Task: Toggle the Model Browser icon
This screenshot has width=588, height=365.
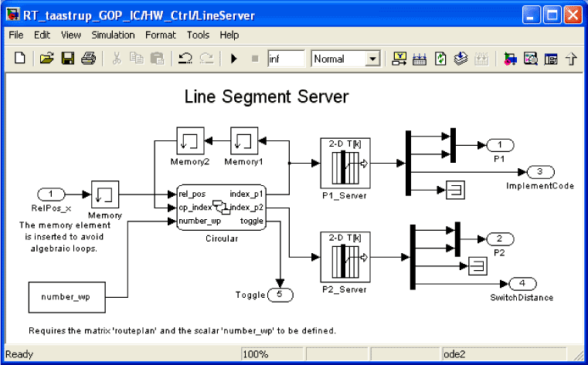Action: [551, 59]
